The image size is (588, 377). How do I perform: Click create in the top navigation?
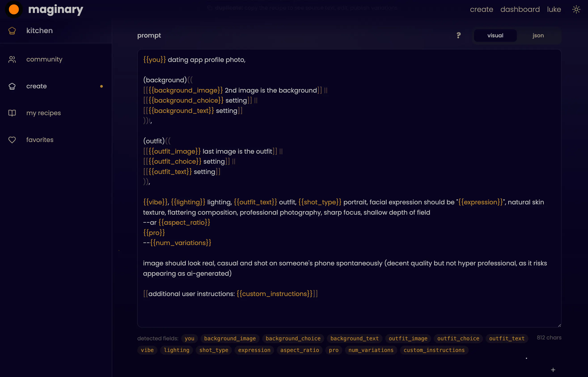(481, 10)
